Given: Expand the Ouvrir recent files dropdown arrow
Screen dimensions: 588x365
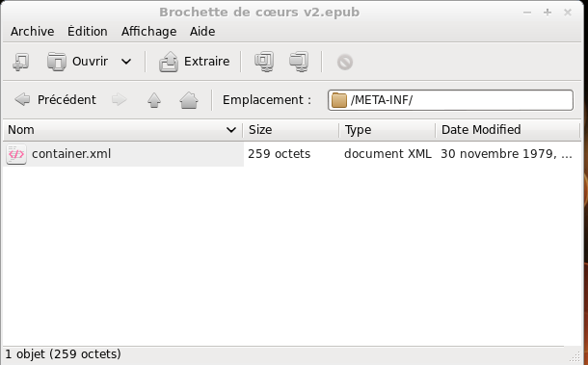Looking at the screenshot, I should click(126, 62).
